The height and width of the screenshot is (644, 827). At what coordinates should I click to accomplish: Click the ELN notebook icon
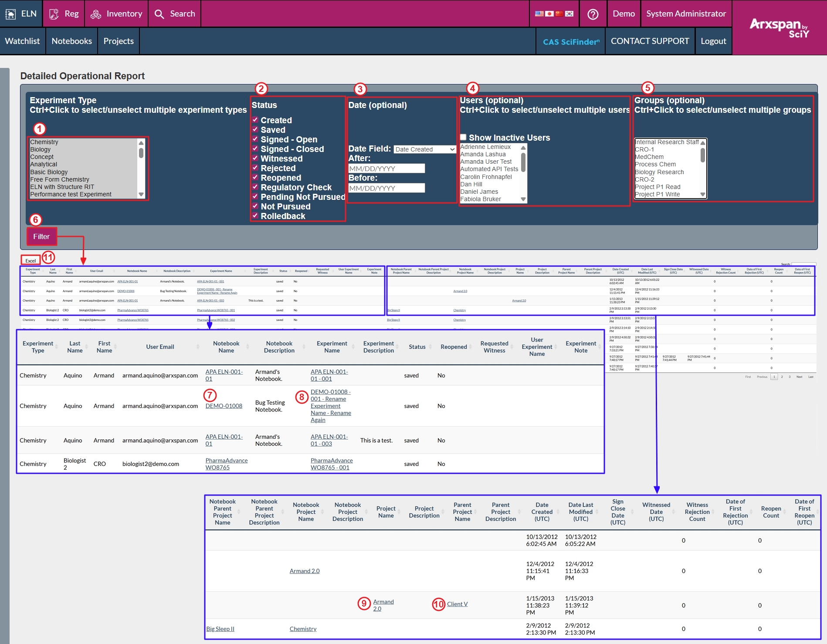point(10,14)
